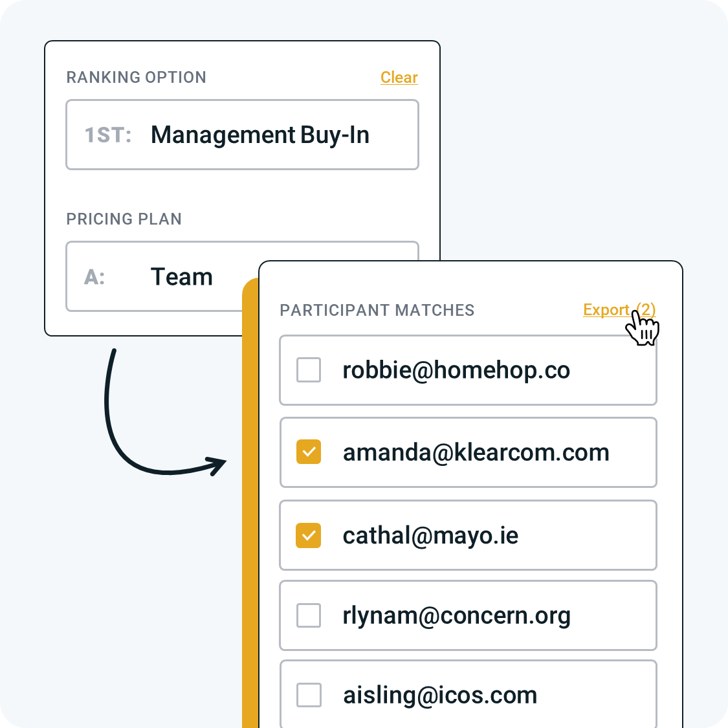This screenshot has width=728, height=728.
Task: Click the A: plan label
Action: coord(94,277)
